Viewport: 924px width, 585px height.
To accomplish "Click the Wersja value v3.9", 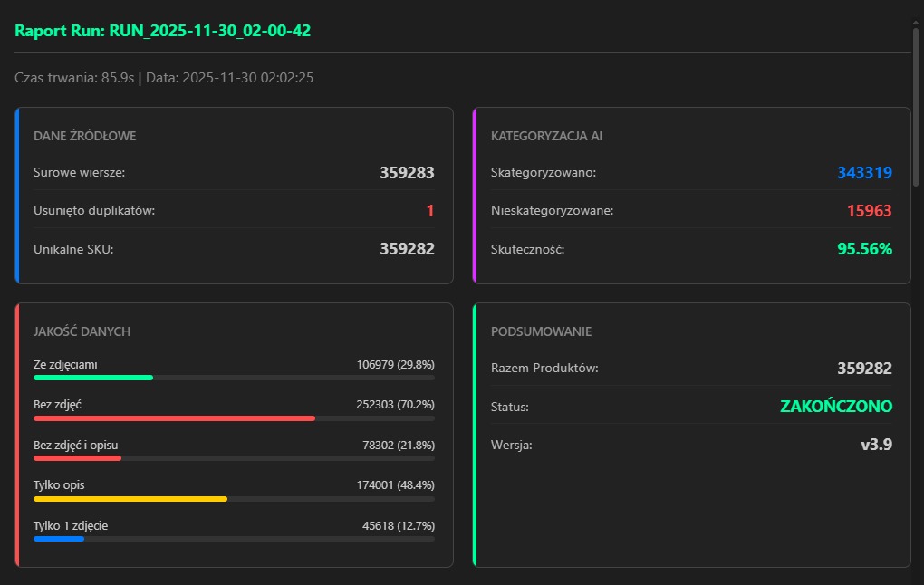I will coord(875,445).
